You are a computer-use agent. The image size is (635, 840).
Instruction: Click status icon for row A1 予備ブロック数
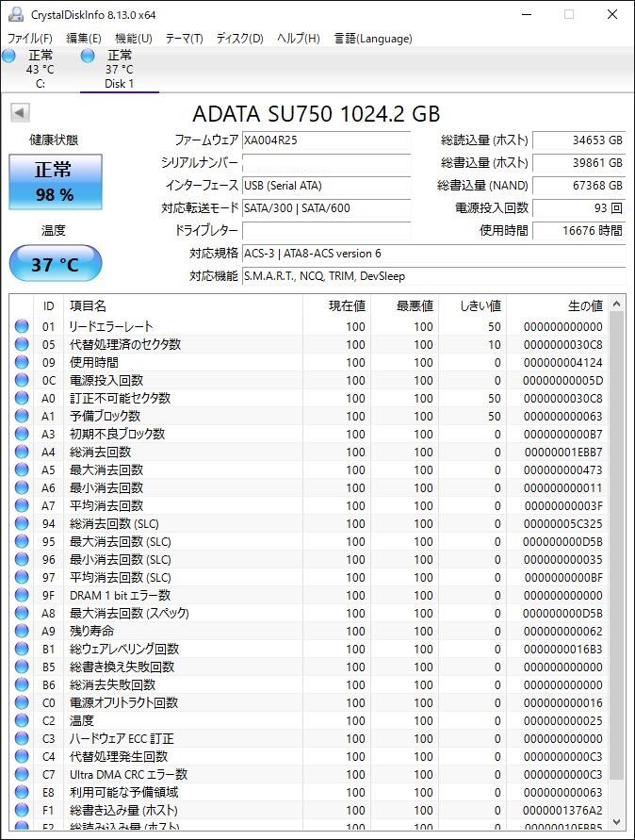coord(22,416)
